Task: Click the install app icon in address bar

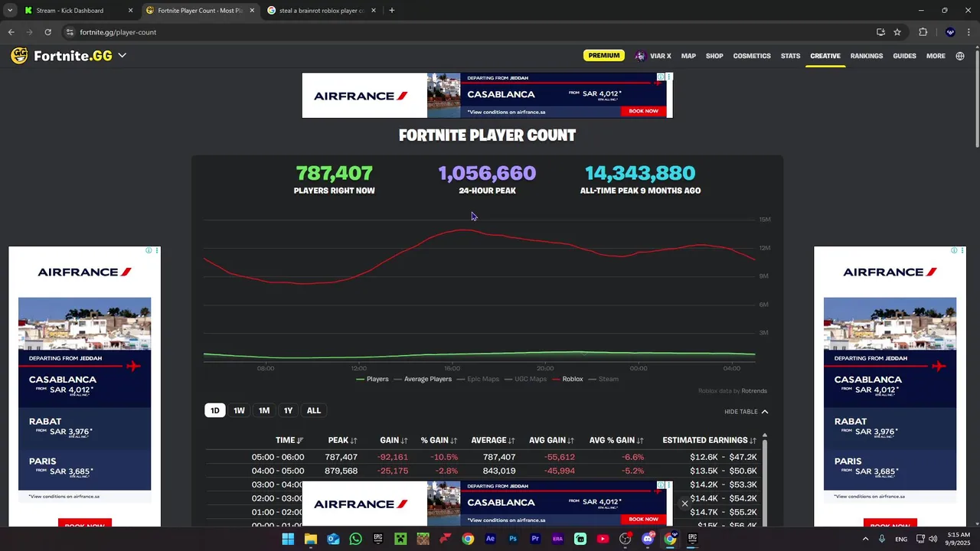Action: [x=880, y=32]
